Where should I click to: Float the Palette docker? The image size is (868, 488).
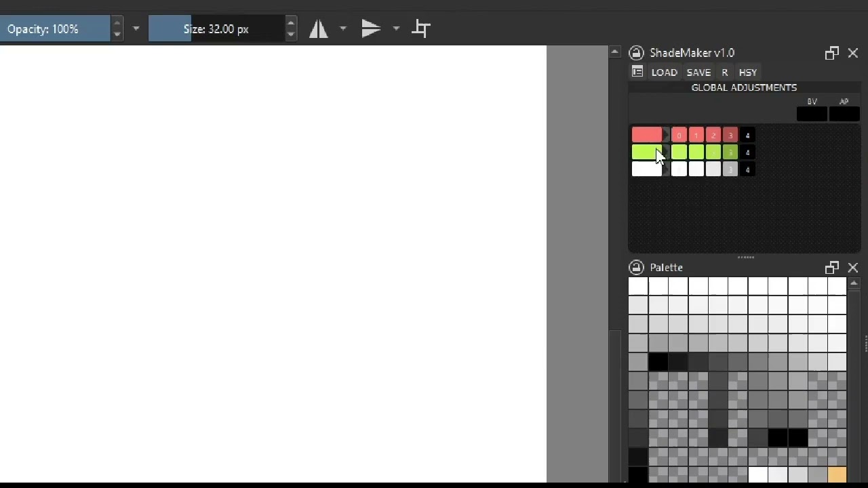pos(831,268)
